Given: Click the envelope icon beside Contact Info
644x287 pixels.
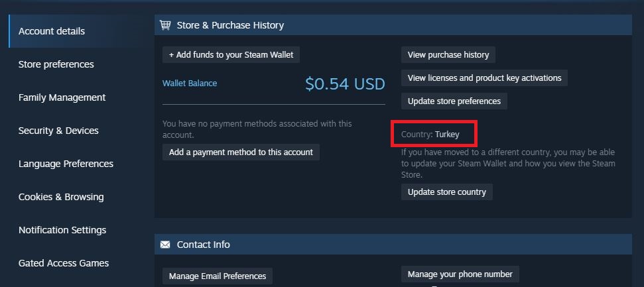Looking at the screenshot, I should point(165,245).
